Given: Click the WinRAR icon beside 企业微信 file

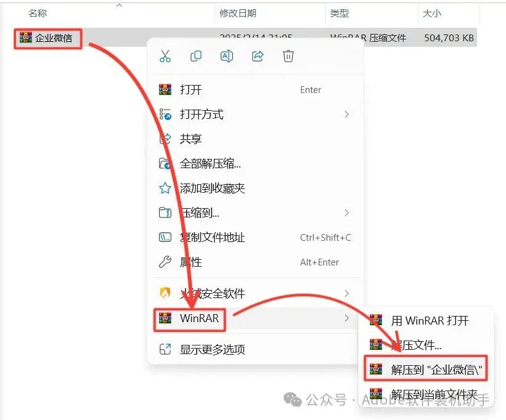Looking at the screenshot, I should pos(25,38).
